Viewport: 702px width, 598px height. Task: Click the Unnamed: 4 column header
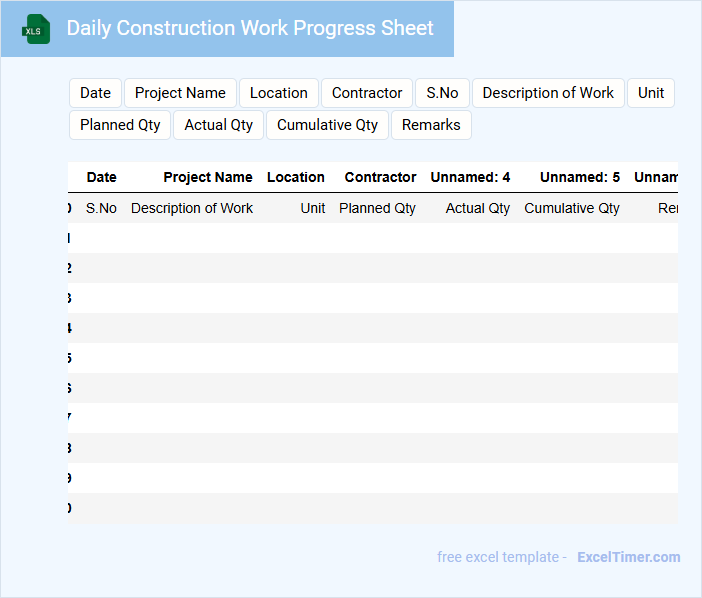pyautogui.click(x=470, y=177)
